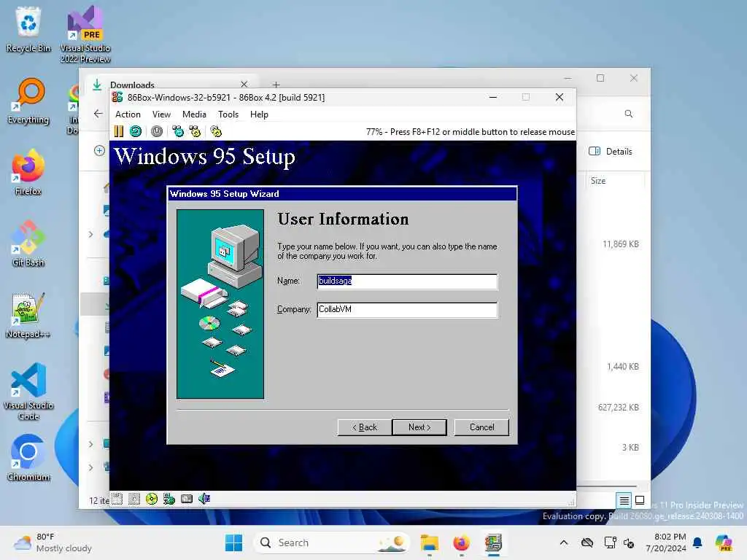Screen dimensions: 747x560
Task: Open the Recycle Bin desktop icon
Action: (28, 29)
